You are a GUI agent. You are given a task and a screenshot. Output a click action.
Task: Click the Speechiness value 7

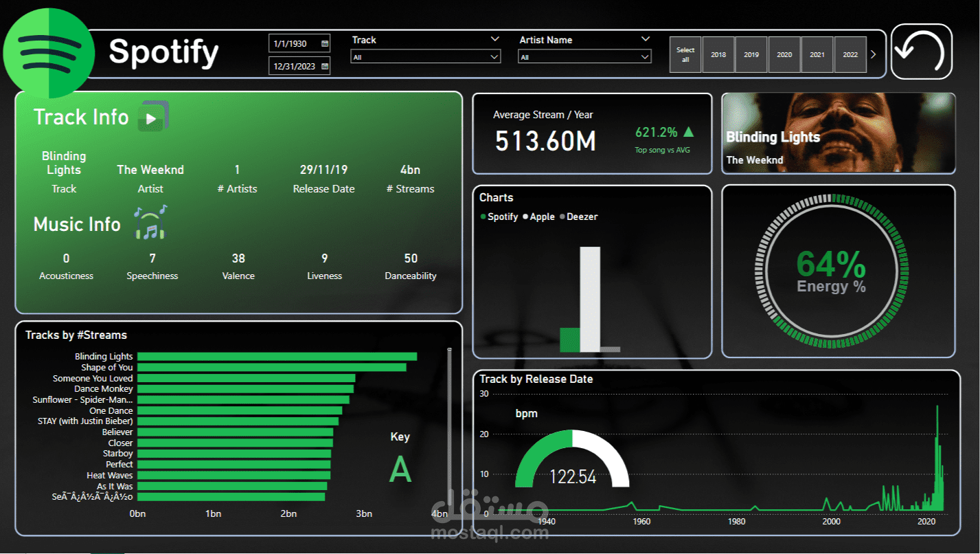[152, 258]
